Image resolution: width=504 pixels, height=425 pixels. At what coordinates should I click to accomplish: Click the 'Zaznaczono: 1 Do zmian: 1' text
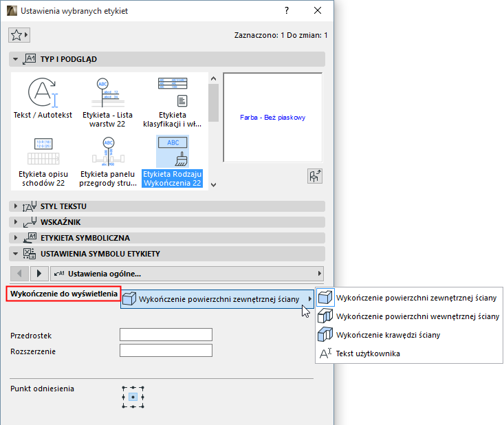pos(281,35)
